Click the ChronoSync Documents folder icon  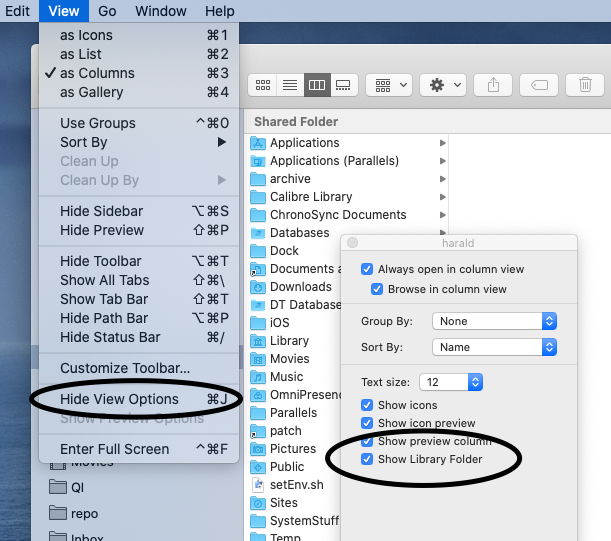pyautogui.click(x=258, y=215)
